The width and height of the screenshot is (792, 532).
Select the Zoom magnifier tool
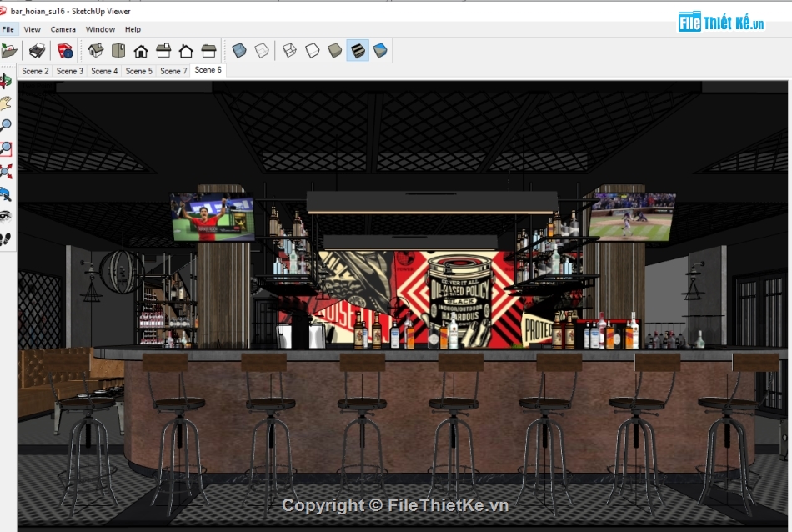(6, 126)
